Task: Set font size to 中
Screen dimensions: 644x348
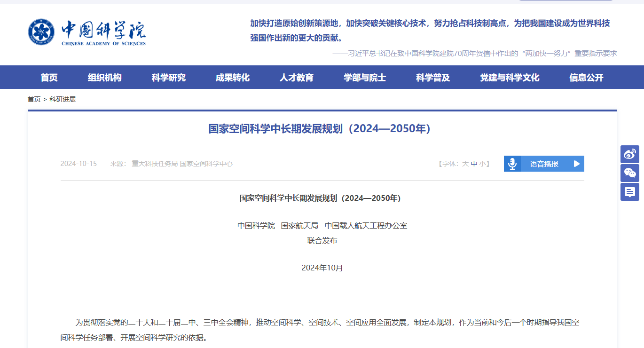Action: point(474,164)
